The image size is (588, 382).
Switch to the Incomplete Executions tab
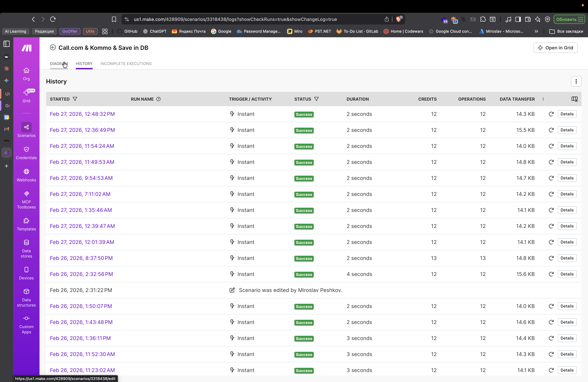coord(126,64)
